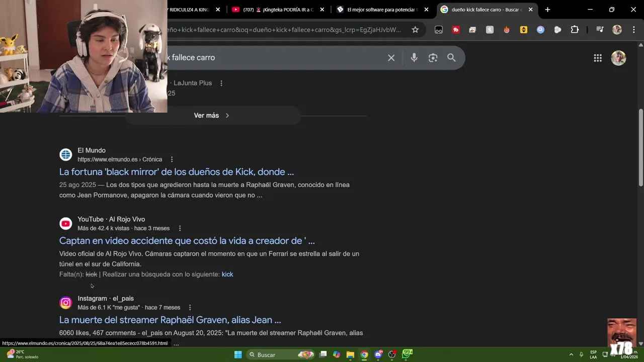644x362 pixels.
Task: Open Chrome three-dot menu
Action: coord(633,30)
